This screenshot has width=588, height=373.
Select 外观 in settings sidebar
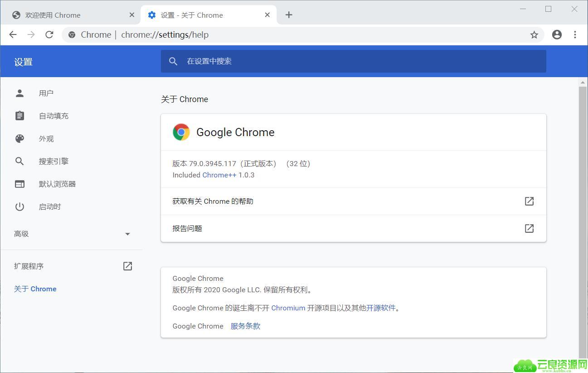pos(46,138)
